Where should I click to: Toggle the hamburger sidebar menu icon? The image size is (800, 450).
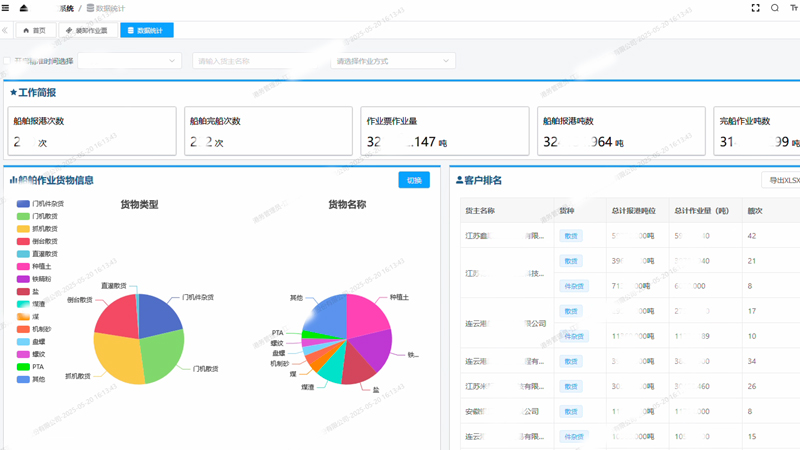click(6, 8)
